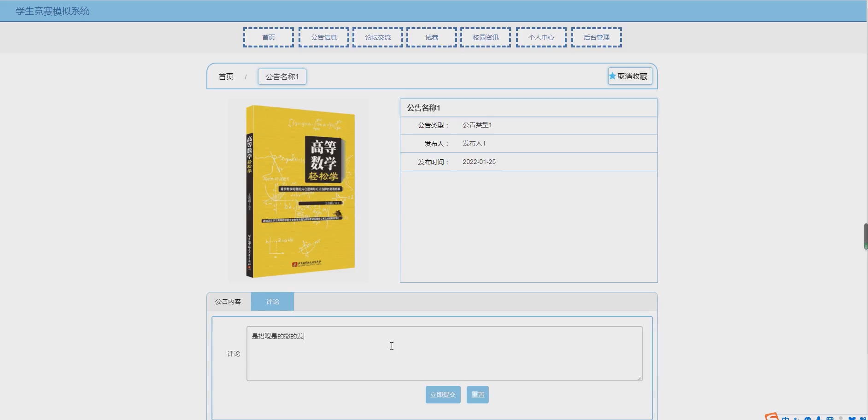Viewport: 868px width, 420px height.
Task: Open the 试卷 navigation item
Action: 432,37
